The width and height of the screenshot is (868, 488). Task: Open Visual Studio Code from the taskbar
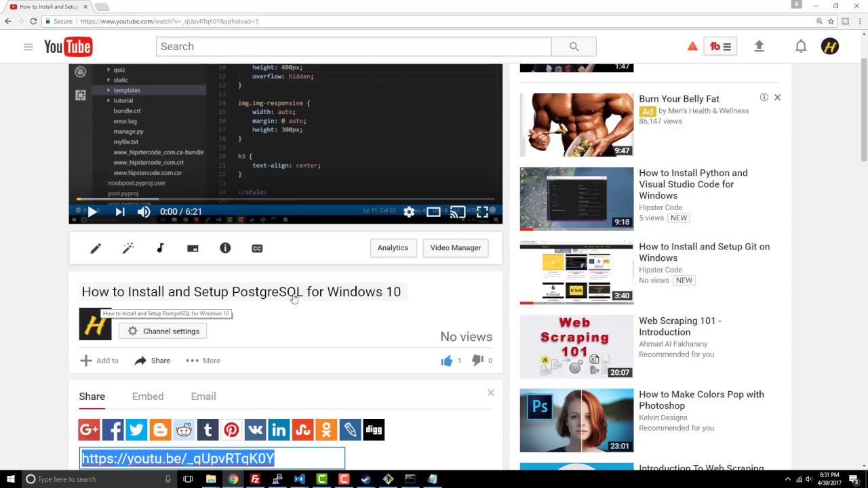point(299,479)
